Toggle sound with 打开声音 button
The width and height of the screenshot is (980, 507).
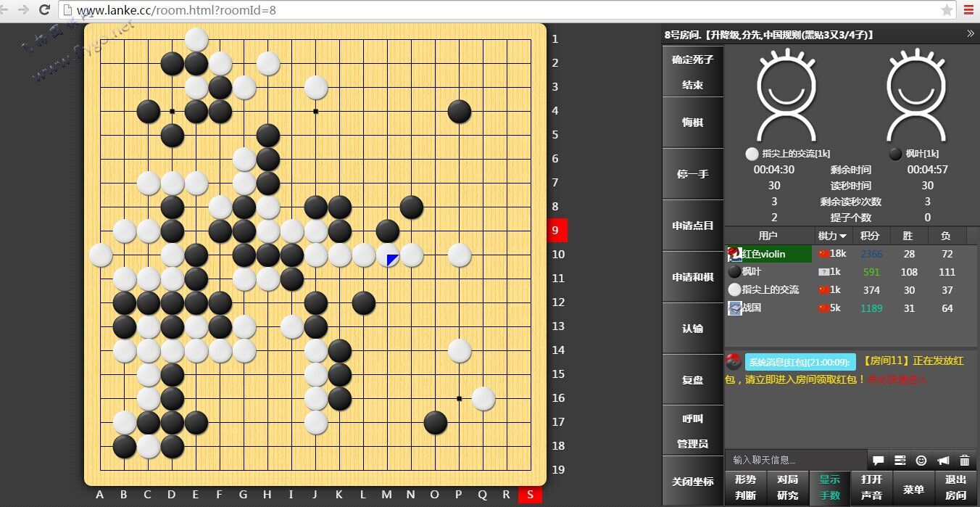pyautogui.click(x=871, y=487)
